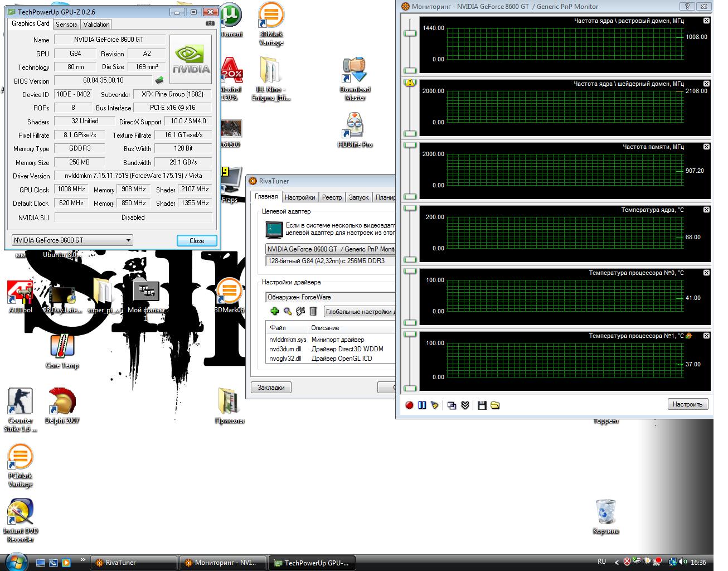Close the core temperature (Температура ядра) graph
Viewport: 728px width, 571px height.
pos(706,210)
